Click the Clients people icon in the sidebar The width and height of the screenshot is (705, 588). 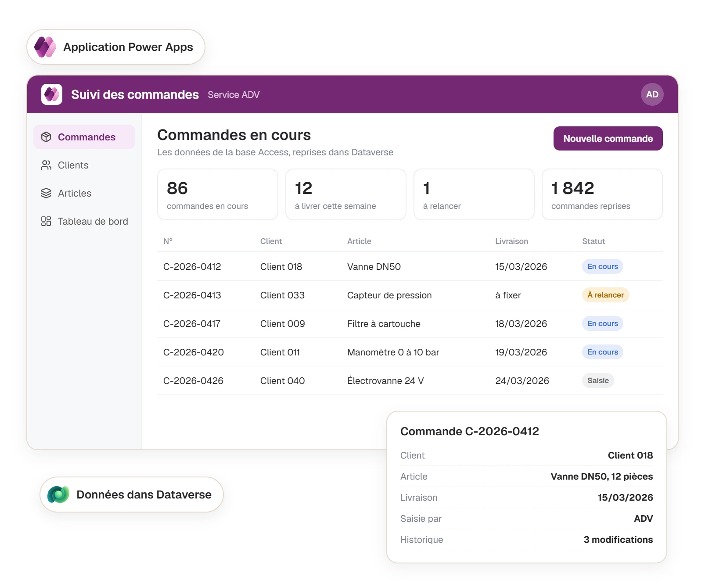coord(46,165)
